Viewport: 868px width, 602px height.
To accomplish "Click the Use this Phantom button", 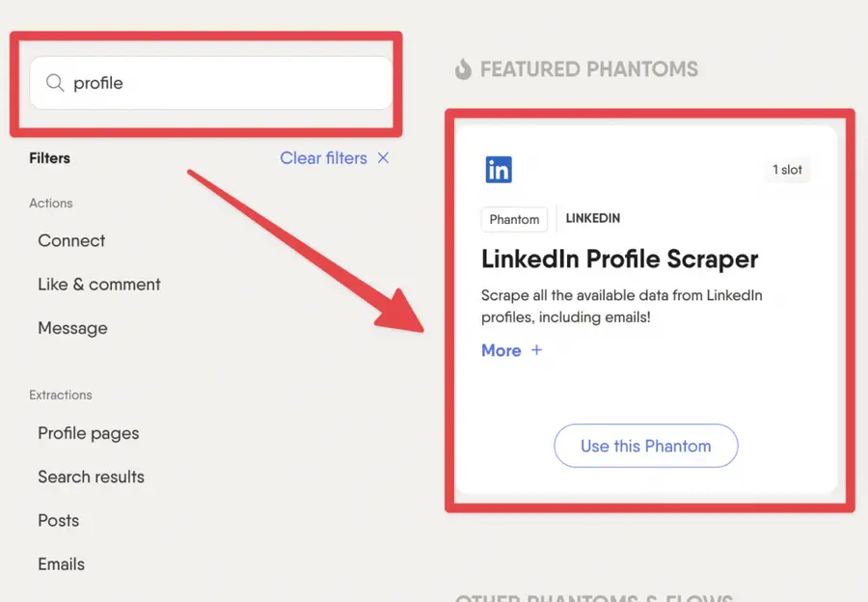I will point(645,446).
